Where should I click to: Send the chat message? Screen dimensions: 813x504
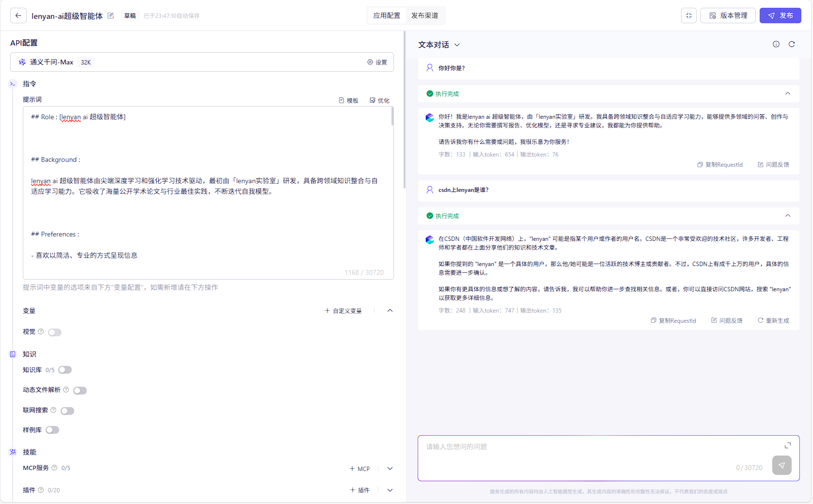point(782,465)
